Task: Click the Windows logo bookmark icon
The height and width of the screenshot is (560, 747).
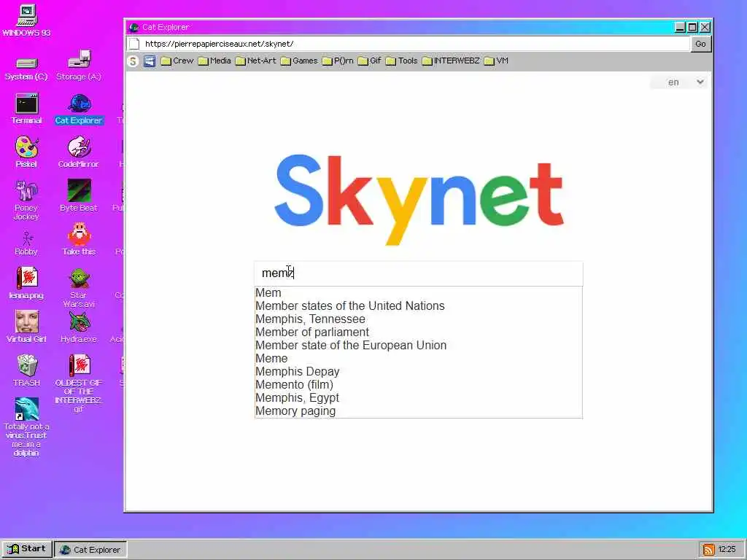Action: point(150,61)
